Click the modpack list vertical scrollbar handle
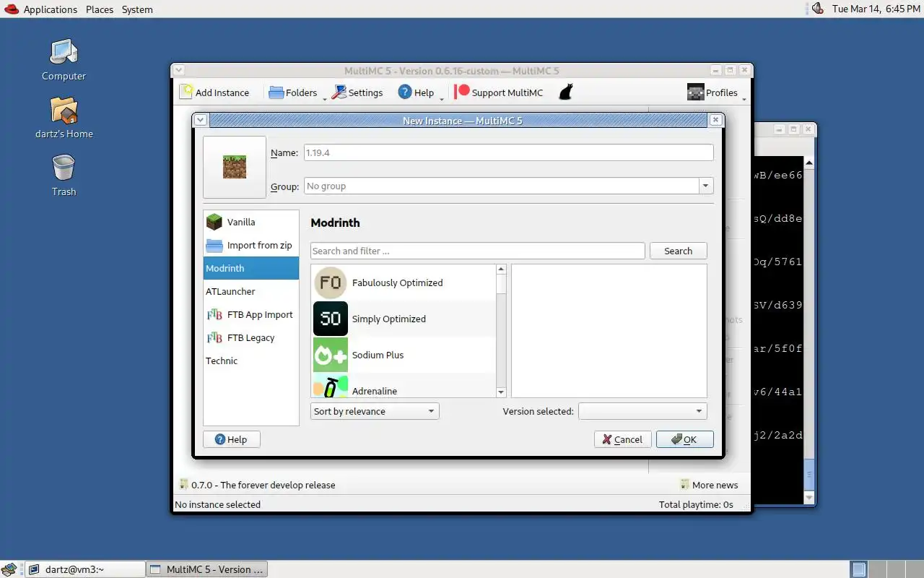The width and height of the screenshot is (924, 578). pyautogui.click(x=501, y=285)
